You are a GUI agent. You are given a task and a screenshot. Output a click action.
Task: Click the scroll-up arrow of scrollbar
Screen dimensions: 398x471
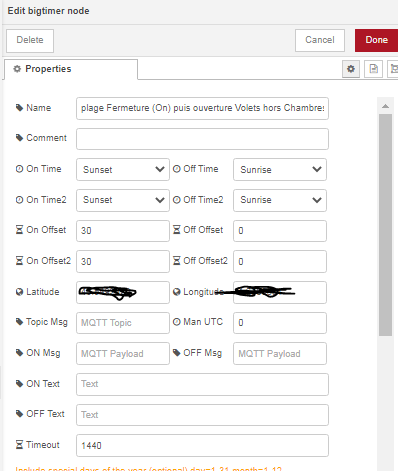(x=385, y=106)
